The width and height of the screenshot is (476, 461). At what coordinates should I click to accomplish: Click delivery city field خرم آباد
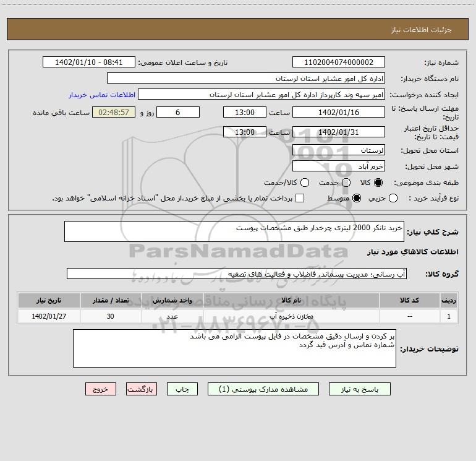point(339,166)
